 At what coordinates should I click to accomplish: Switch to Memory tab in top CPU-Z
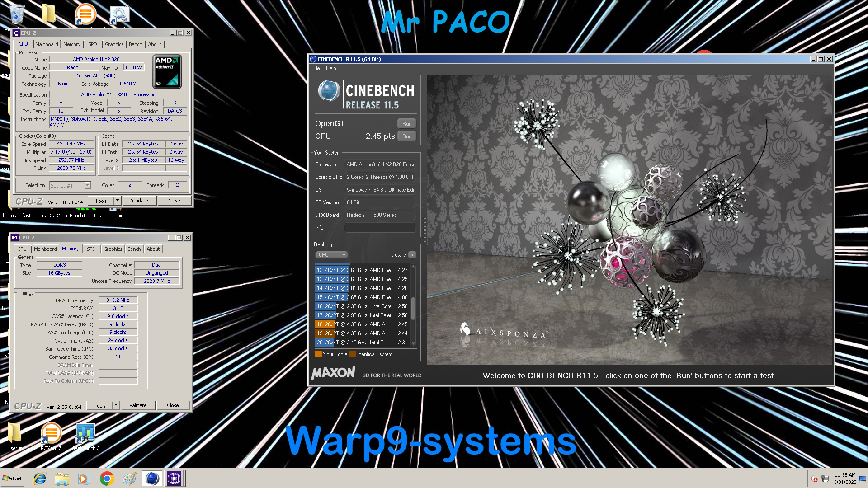[72, 44]
